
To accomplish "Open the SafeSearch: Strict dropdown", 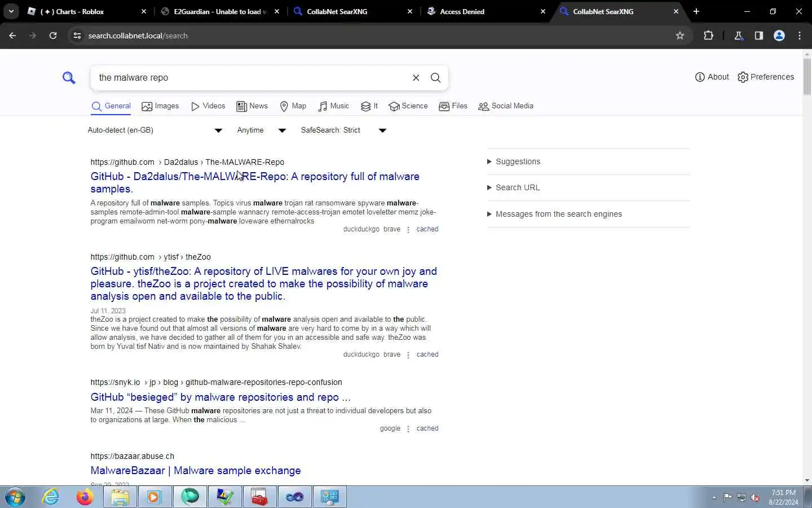I will 343,130.
